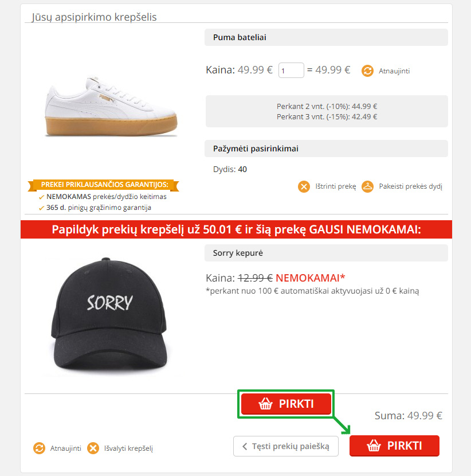
Task: Open the black Sorry cap image
Action: [x=109, y=314]
